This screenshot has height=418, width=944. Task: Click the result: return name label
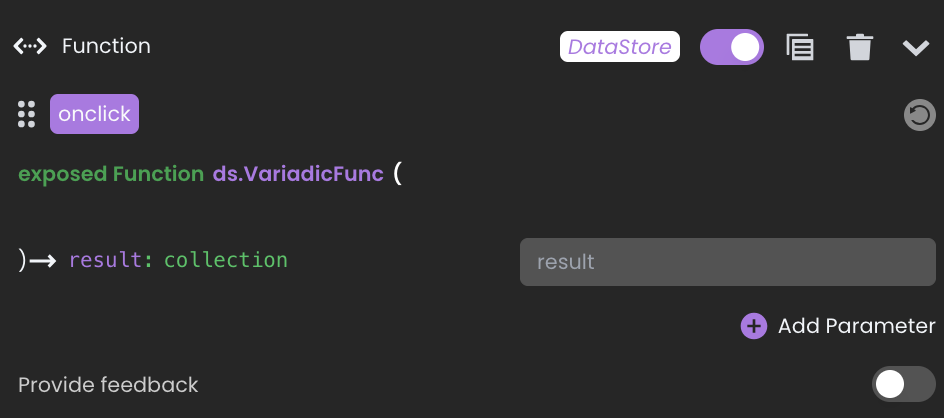click(111, 260)
